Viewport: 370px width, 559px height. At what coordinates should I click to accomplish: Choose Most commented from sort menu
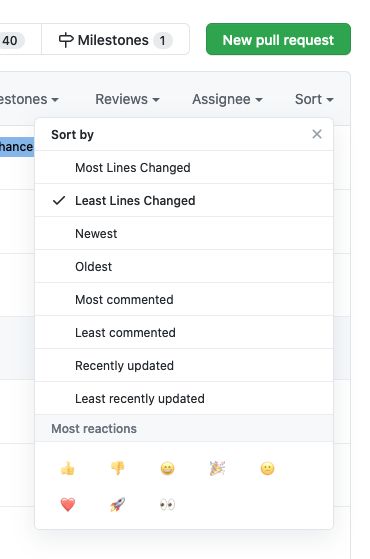(x=184, y=299)
